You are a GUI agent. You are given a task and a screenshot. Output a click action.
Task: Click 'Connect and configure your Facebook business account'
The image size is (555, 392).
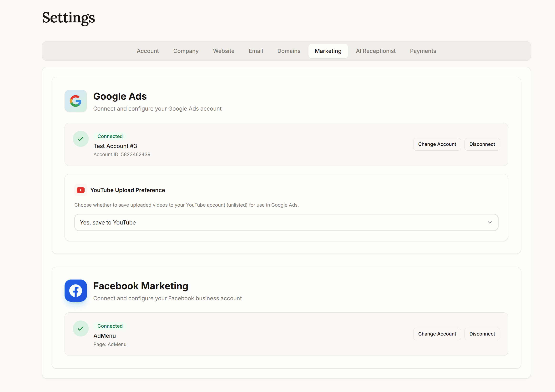[x=167, y=298]
